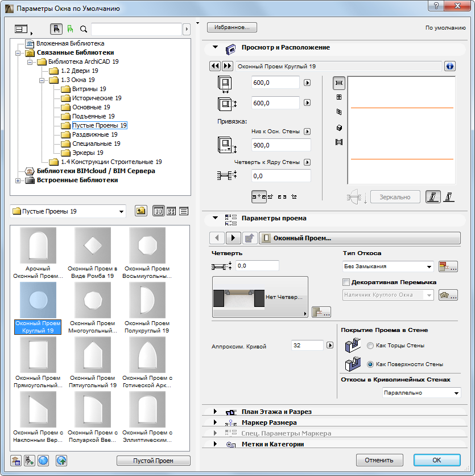Click the library search input field
This screenshot has height=476, width=475.
(137, 29)
